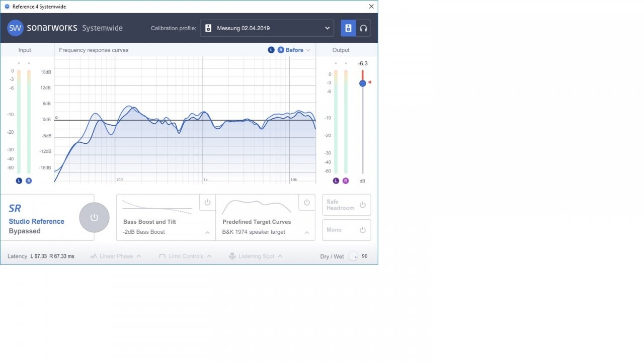
Task: Adjust the Dry / Wet knob
Action: pyautogui.click(x=353, y=256)
